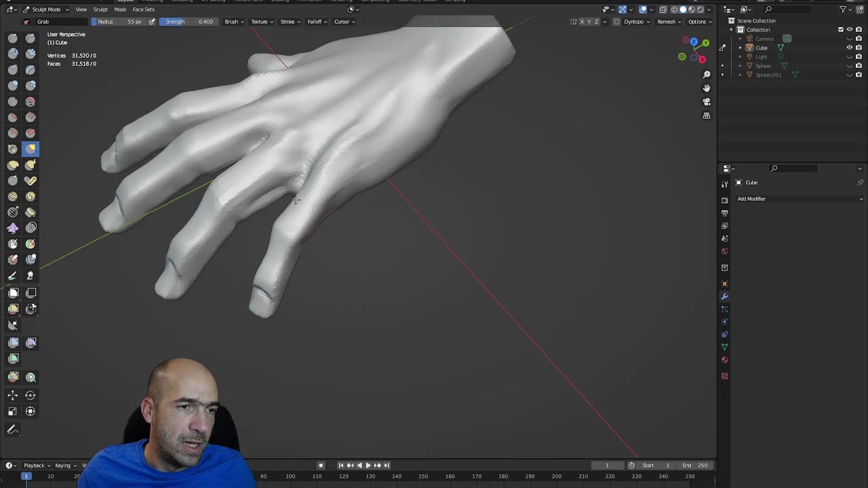
Task: Open the Keying menu in timeline
Action: pyautogui.click(x=65, y=466)
